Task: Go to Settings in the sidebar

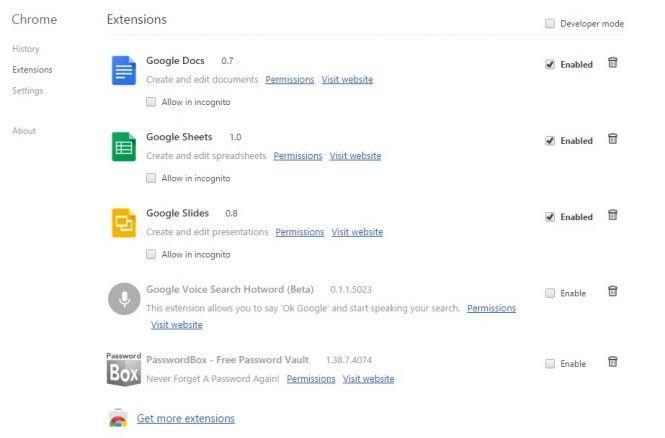Action: tap(28, 91)
